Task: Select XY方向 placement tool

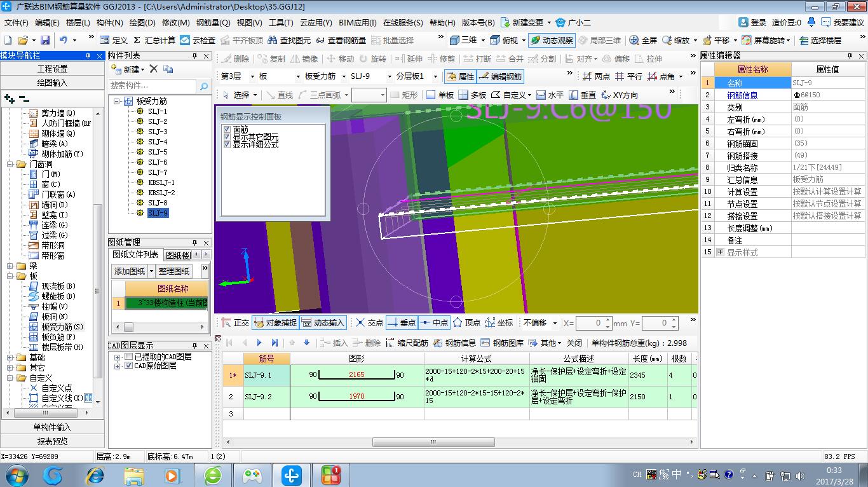Action: point(619,95)
